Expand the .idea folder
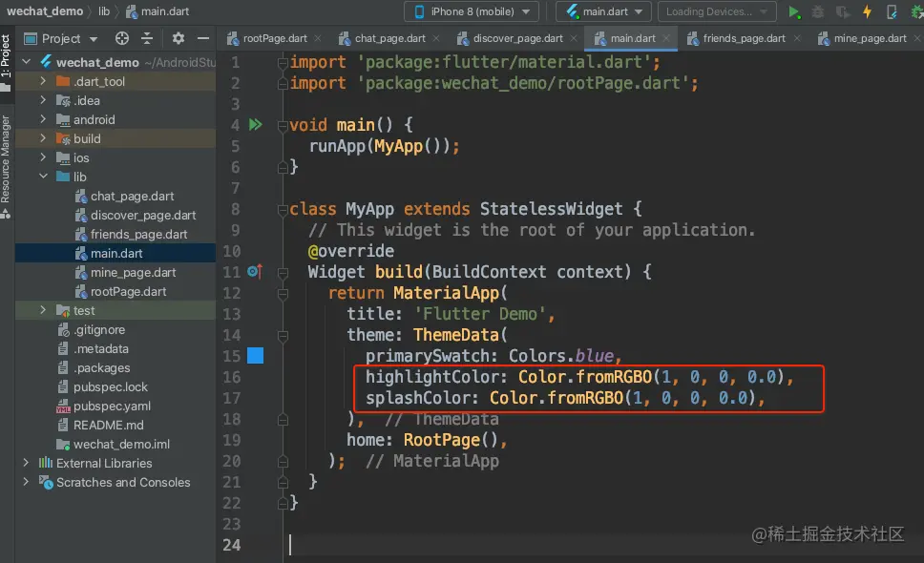This screenshot has height=563, width=924. tap(43, 100)
